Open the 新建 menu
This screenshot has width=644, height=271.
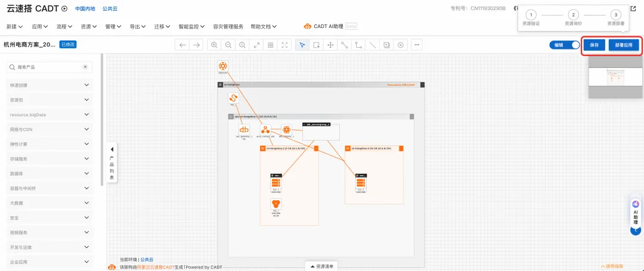tap(14, 27)
